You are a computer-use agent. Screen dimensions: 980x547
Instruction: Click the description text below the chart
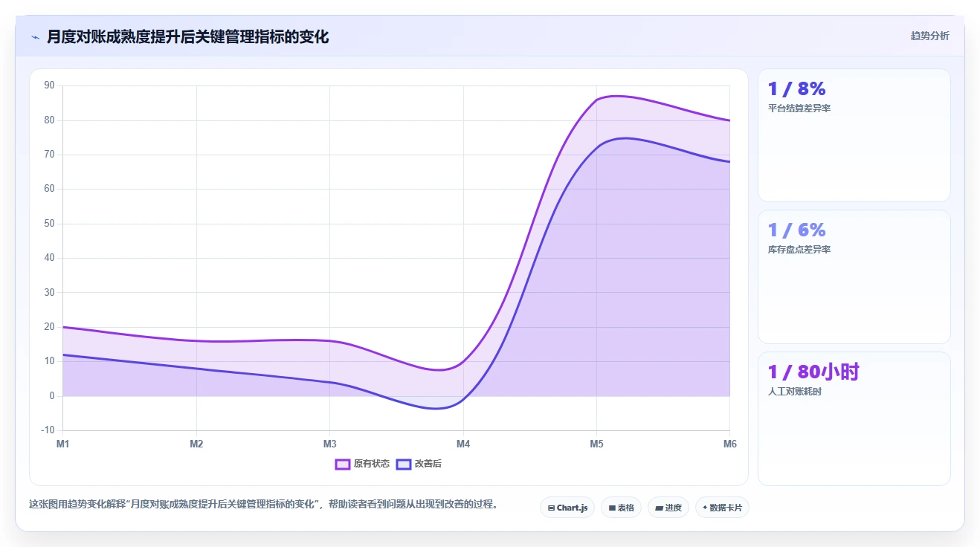[x=262, y=504]
